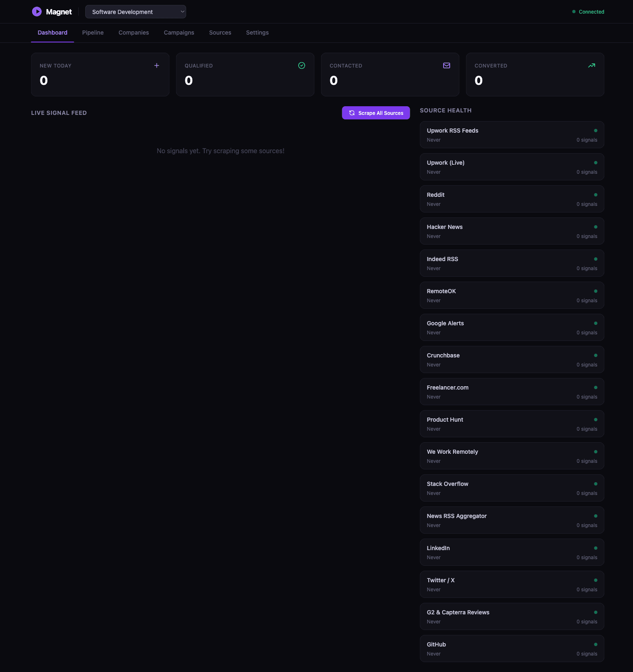Select the Hacker News source name
The width and height of the screenshot is (633, 672).
tap(444, 227)
